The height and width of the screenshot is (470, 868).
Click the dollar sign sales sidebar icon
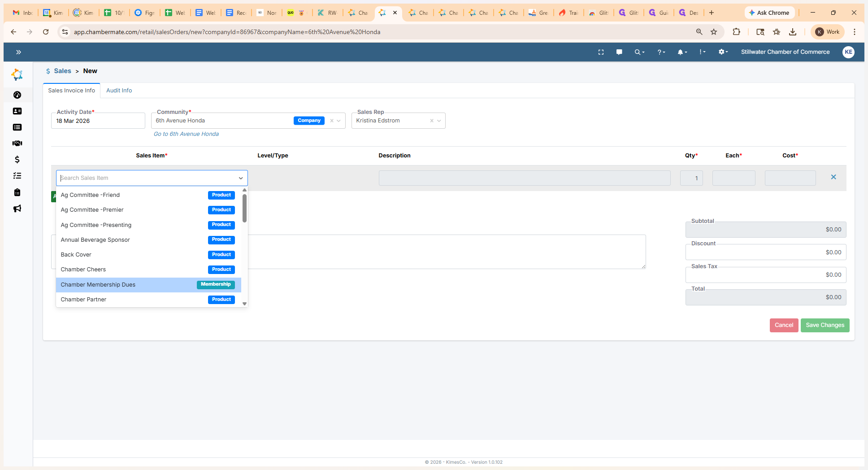(17, 160)
